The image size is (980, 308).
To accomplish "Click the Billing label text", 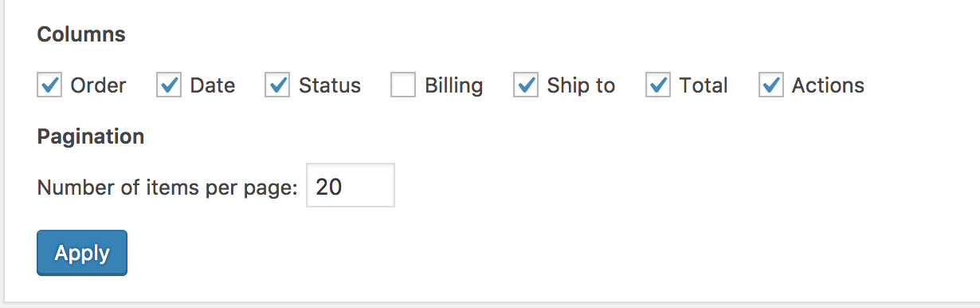I will point(453,86).
